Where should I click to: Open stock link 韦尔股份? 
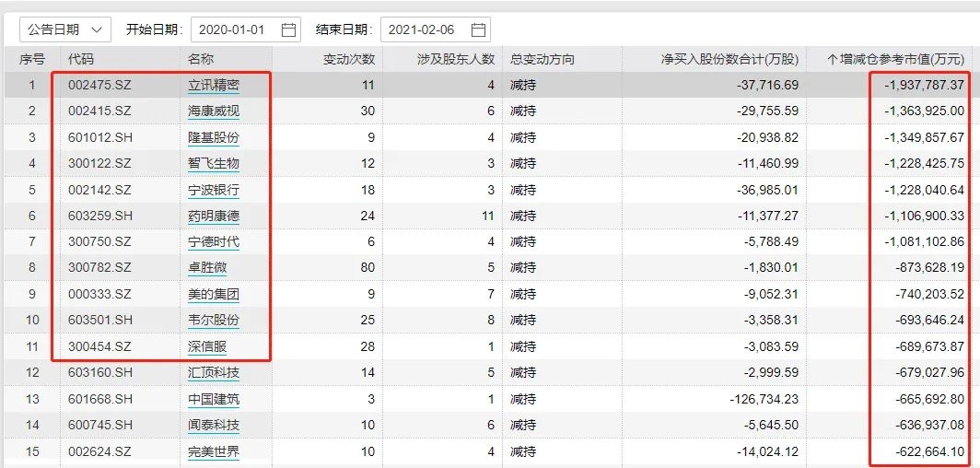(x=214, y=320)
